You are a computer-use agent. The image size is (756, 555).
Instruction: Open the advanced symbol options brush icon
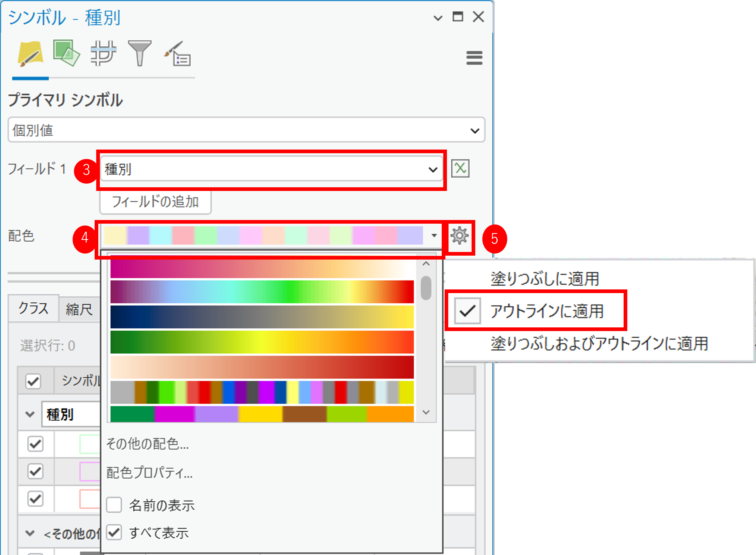(178, 54)
